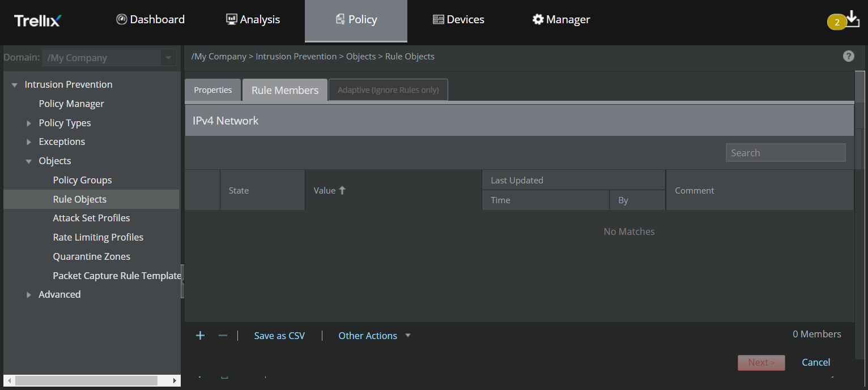The width and height of the screenshot is (868, 390).
Task: Open the help question mark icon
Action: point(848,56)
